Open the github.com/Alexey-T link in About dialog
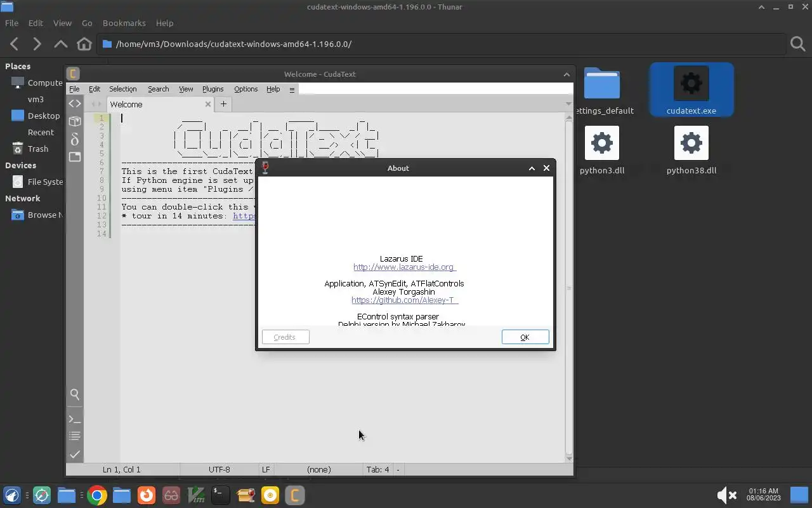 [405, 300]
